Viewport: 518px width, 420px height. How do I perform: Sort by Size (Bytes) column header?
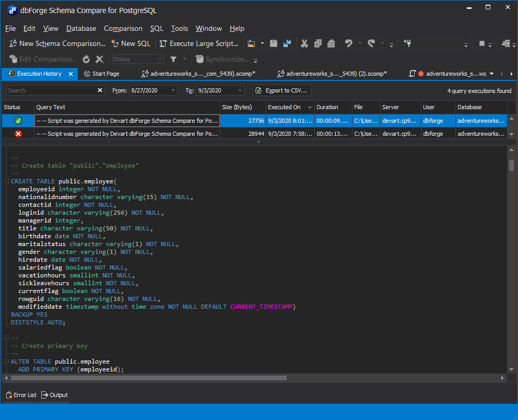click(243, 108)
